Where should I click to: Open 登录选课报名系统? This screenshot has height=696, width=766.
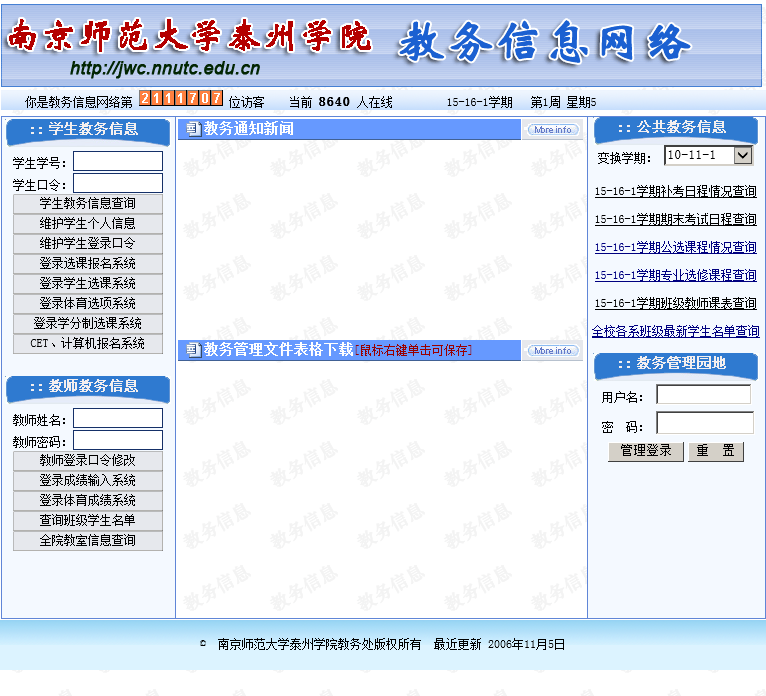click(x=88, y=264)
